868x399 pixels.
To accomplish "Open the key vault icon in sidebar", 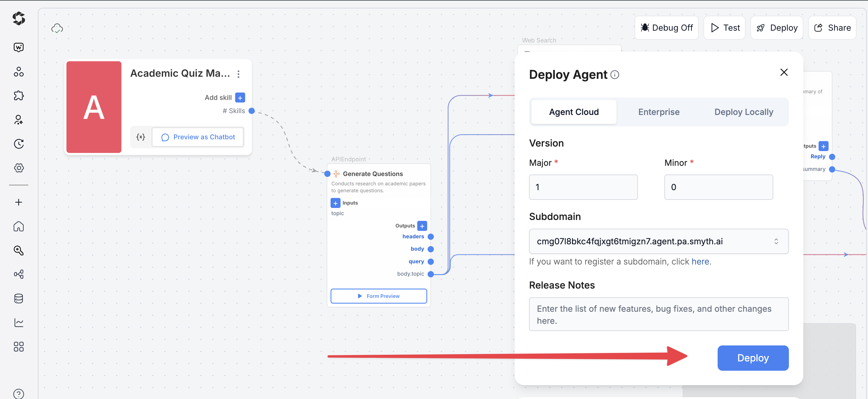I will point(19,250).
